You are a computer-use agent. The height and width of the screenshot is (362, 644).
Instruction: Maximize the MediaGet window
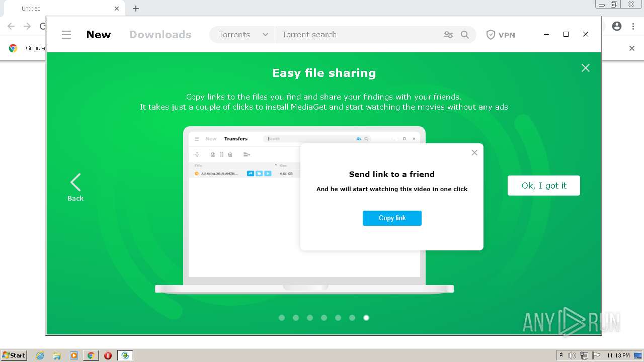pos(566,34)
